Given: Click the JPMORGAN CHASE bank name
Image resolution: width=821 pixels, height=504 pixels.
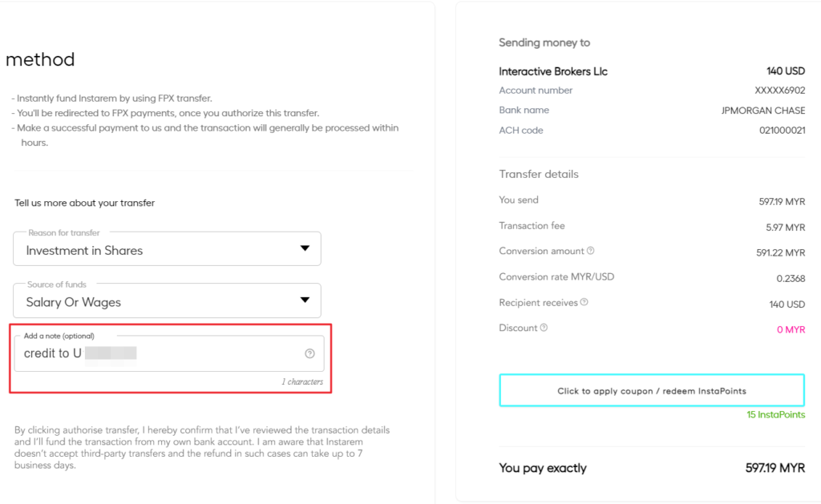Looking at the screenshot, I should 763,111.
